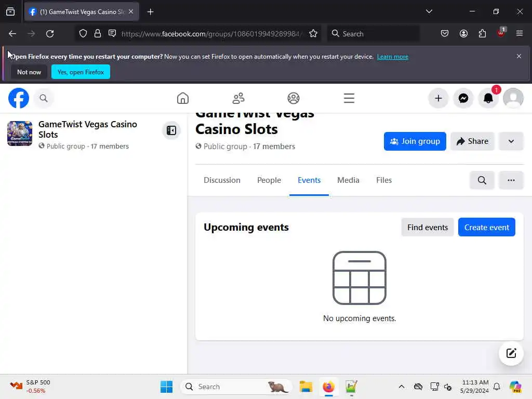List all tabs with the chevron
This screenshot has width=532, height=399.
click(429, 11)
